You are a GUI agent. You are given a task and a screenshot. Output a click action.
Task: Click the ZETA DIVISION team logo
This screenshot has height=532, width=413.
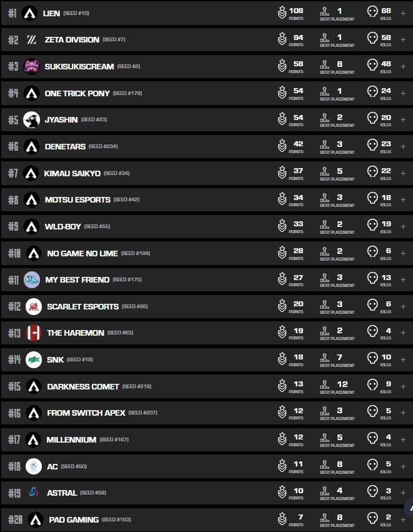point(32,39)
